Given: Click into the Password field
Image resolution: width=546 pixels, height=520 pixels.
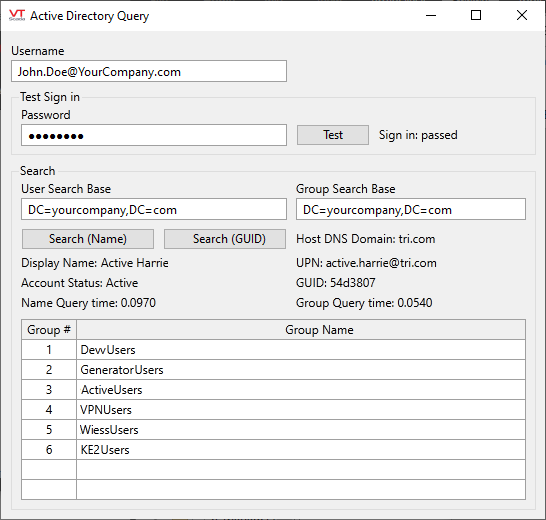Looking at the screenshot, I should [154, 135].
